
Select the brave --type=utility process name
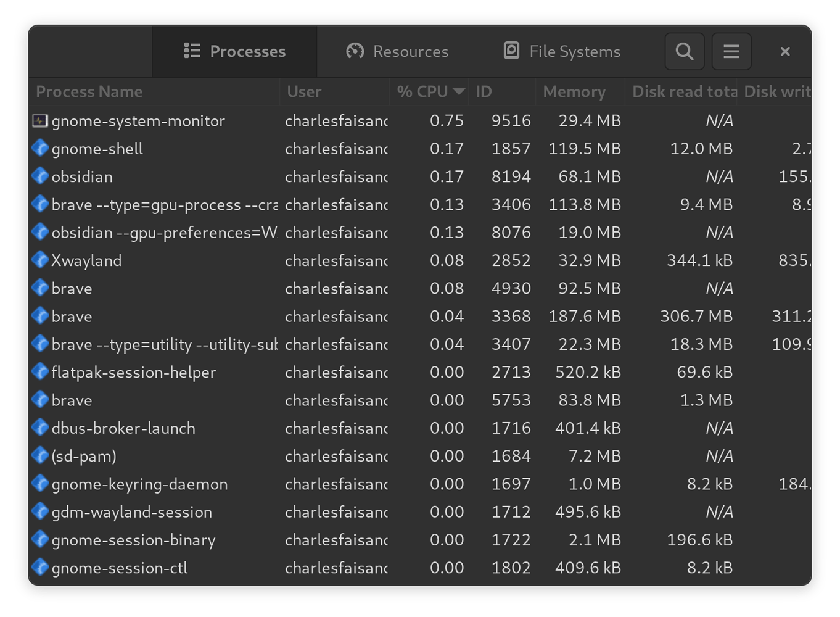click(165, 344)
